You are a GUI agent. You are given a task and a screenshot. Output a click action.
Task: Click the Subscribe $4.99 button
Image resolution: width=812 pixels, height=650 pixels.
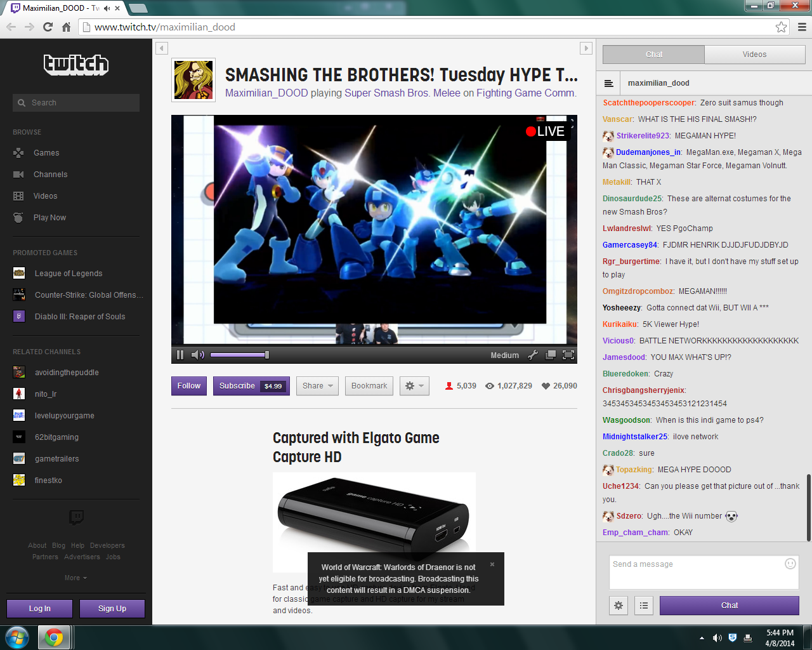(251, 386)
